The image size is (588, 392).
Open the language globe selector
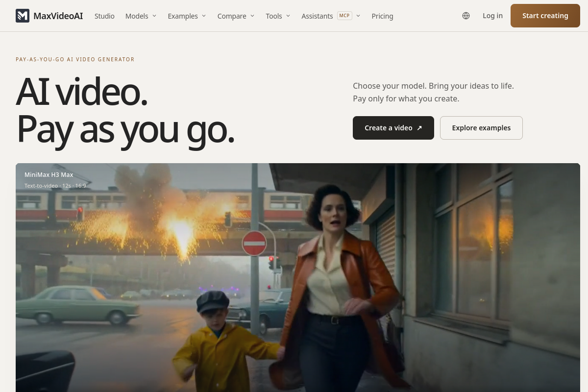(466, 16)
